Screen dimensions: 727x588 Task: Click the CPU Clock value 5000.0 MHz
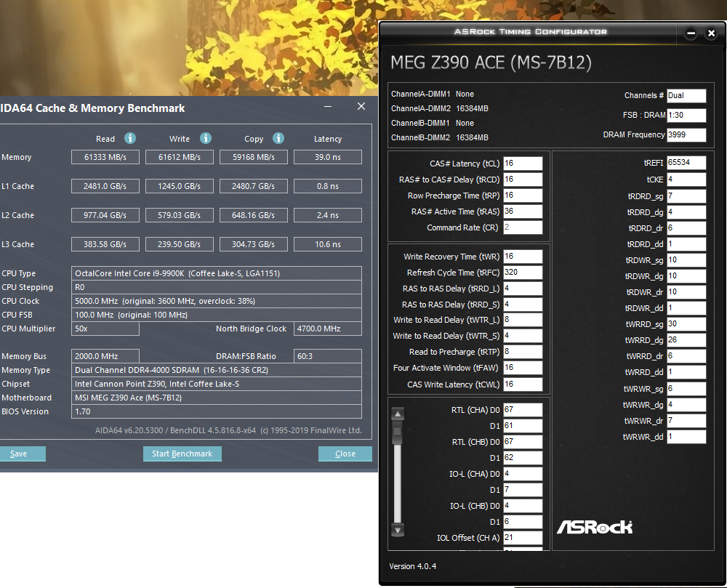tap(217, 301)
